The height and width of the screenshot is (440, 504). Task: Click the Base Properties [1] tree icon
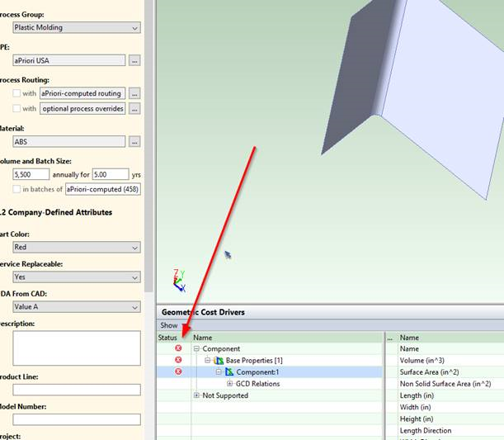[219, 361]
